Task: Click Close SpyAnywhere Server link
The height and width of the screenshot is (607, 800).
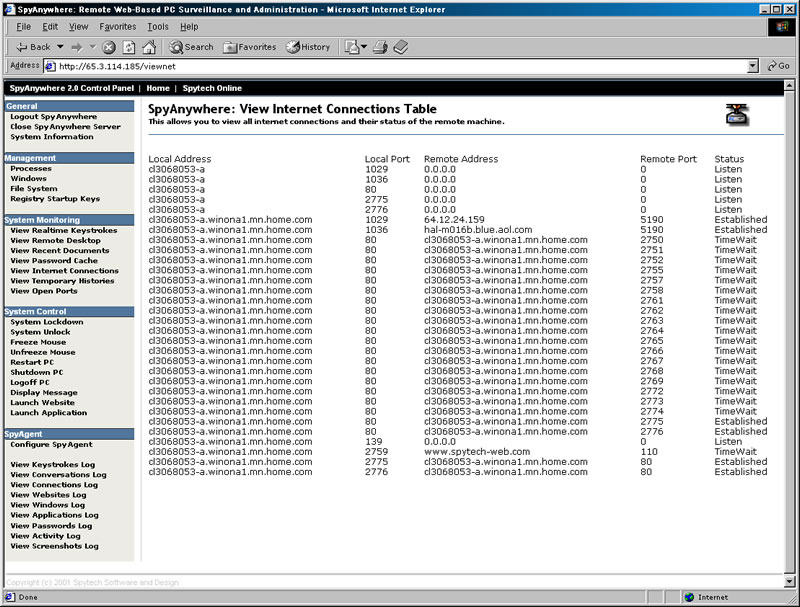Action: 65,127
